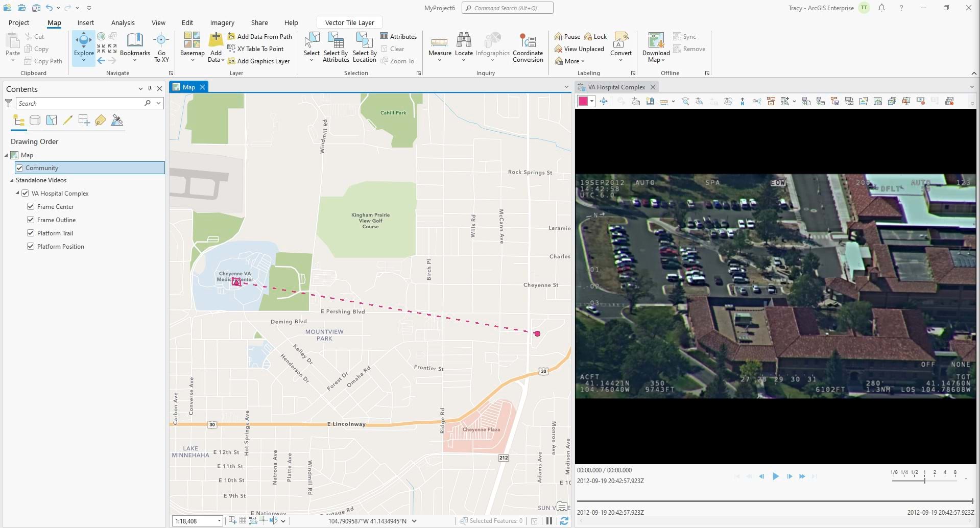
Task: Click the Pause labeling button
Action: coord(567,37)
